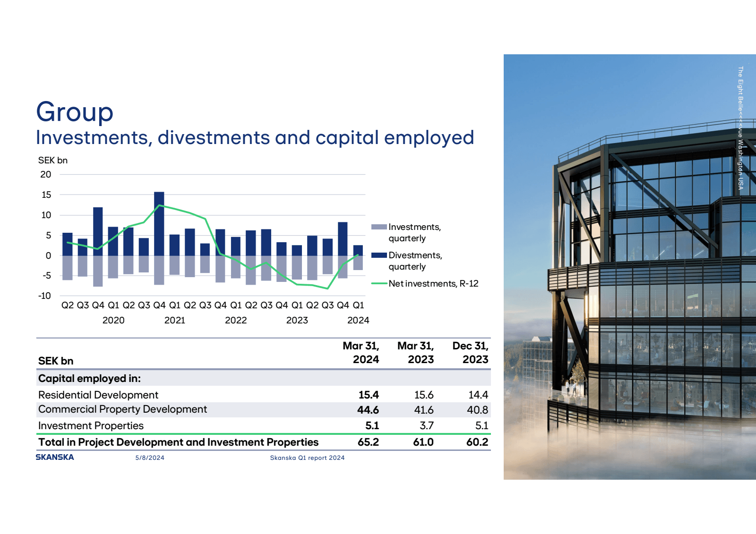Click the 'Divestments, quarterly' legend label
This screenshot has height=534, width=756.
tap(415, 261)
